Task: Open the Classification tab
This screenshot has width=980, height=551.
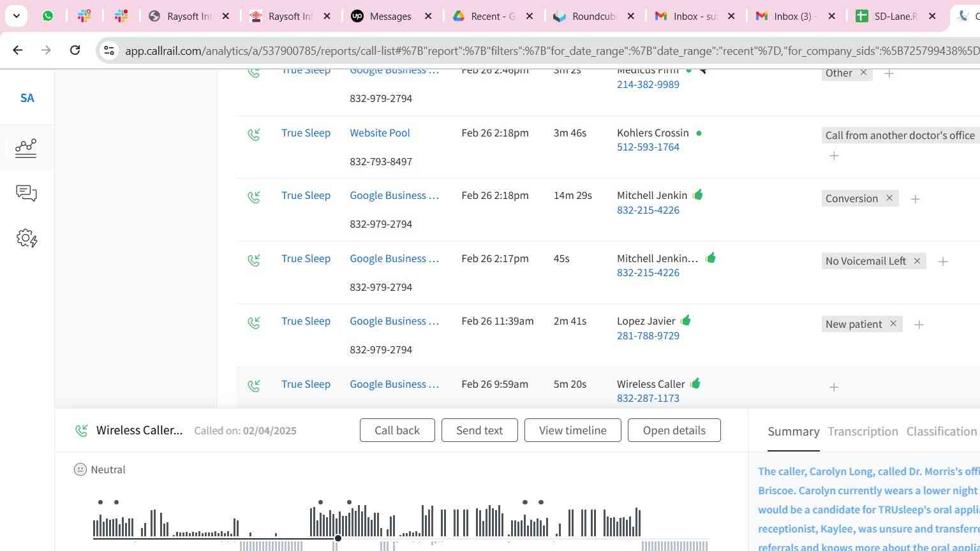Action: click(x=941, y=432)
